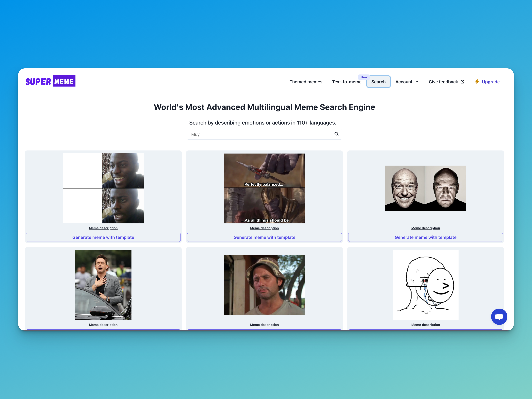Open the 110+ languages link
532x399 pixels.
pos(316,123)
